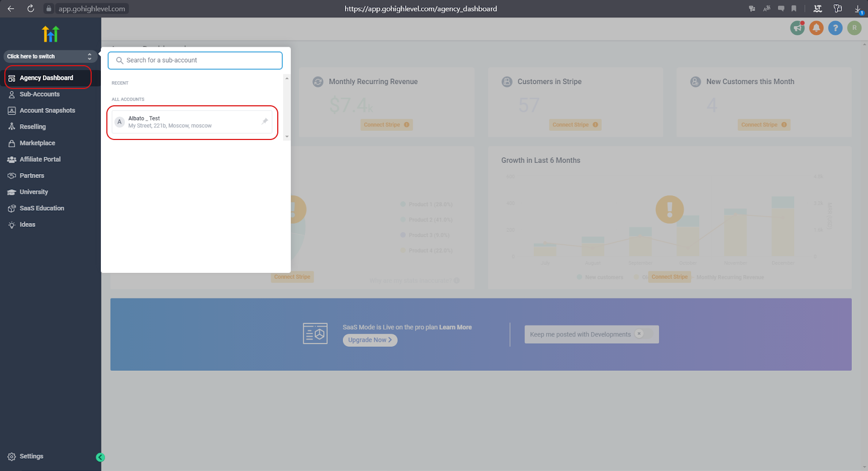Click the New customers legend item
The width and height of the screenshot is (868, 471).
tap(600, 277)
